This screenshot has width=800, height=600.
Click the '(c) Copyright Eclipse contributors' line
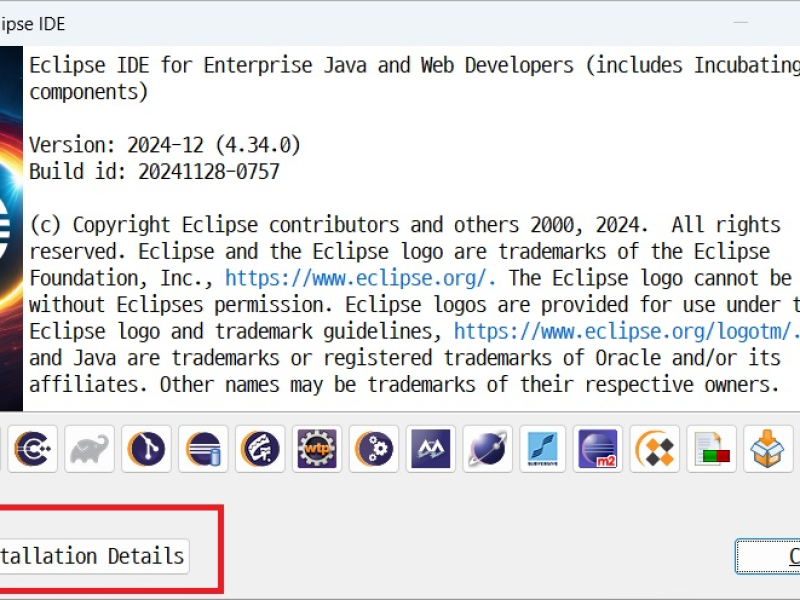pos(405,225)
